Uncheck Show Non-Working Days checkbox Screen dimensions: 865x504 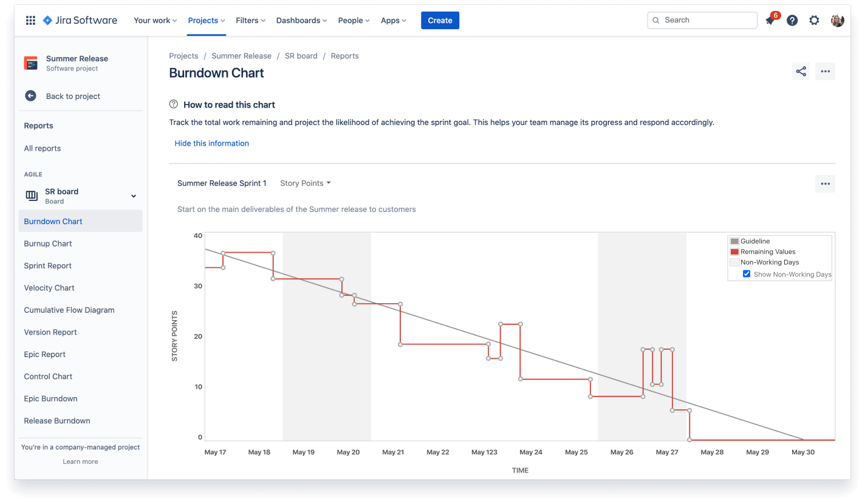coord(747,274)
